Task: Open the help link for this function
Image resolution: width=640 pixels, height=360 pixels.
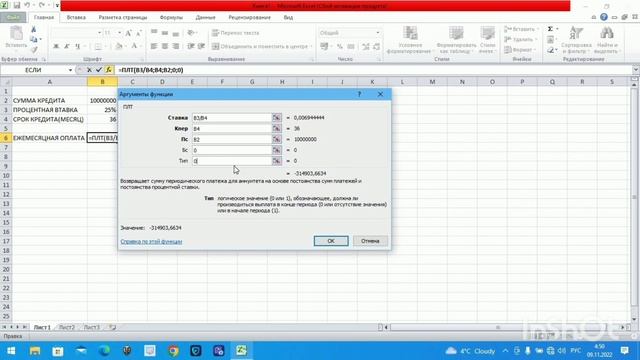Action: pyautogui.click(x=151, y=242)
